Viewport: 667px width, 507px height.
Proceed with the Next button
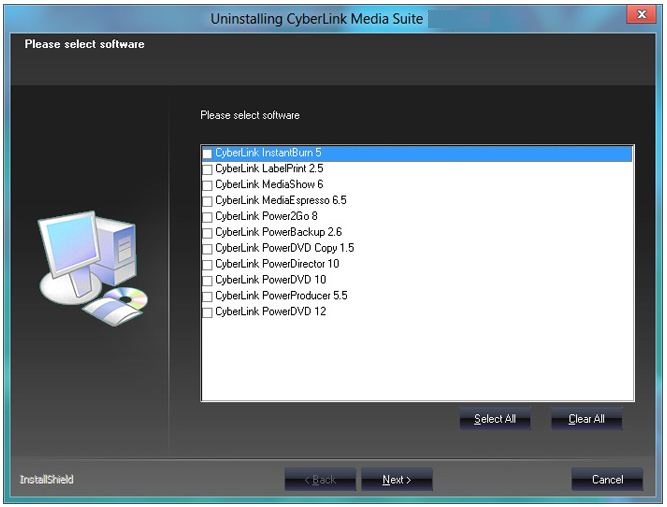[x=396, y=480]
